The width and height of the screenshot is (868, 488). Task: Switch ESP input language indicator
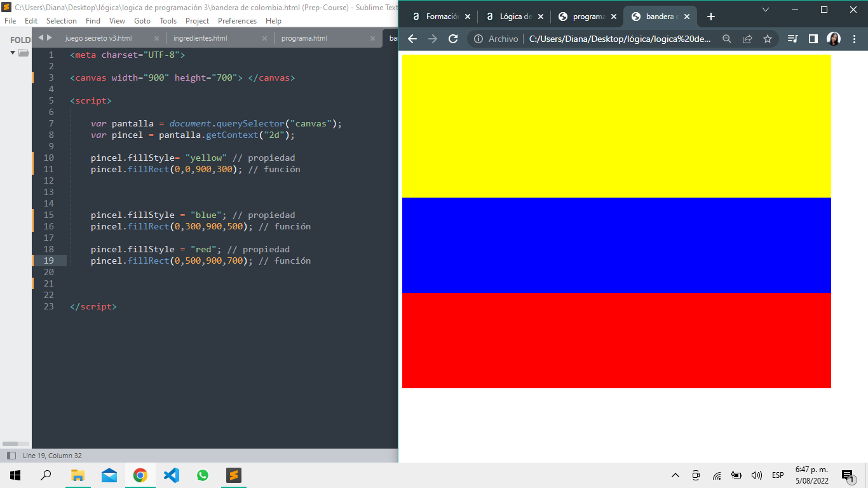pos(778,475)
